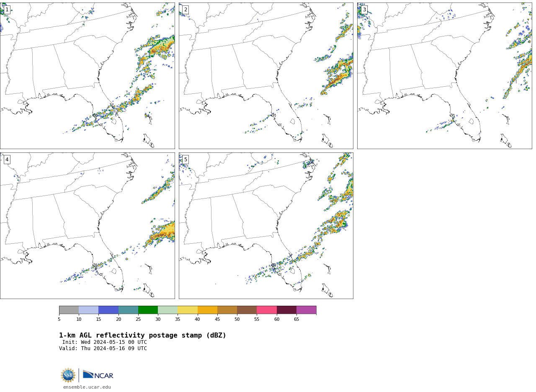Viewport: 536px width, 392px height.
Task: Click the maroon 60-65 dBZ swatch
Action: (x=286, y=310)
